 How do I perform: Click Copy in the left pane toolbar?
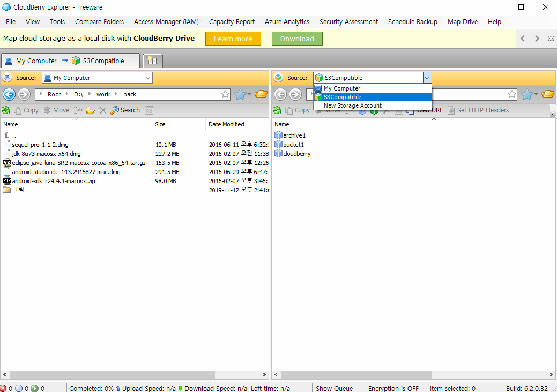tap(26, 110)
